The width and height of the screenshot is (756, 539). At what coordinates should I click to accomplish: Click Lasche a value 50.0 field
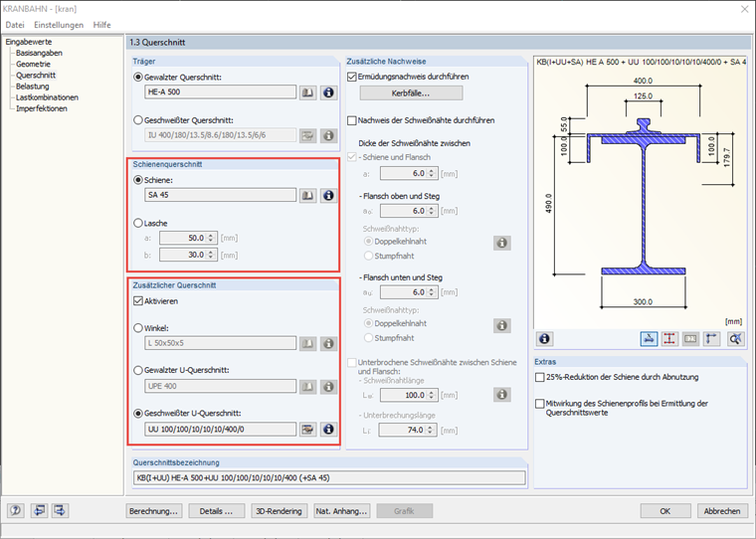pyautogui.click(x=188, y=238)
